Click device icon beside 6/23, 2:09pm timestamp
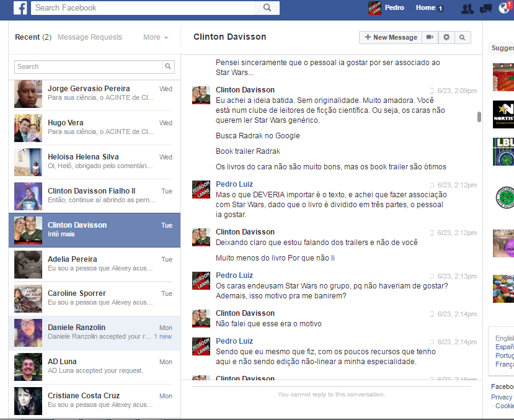514x420 pixels. [x=432, y=91]
